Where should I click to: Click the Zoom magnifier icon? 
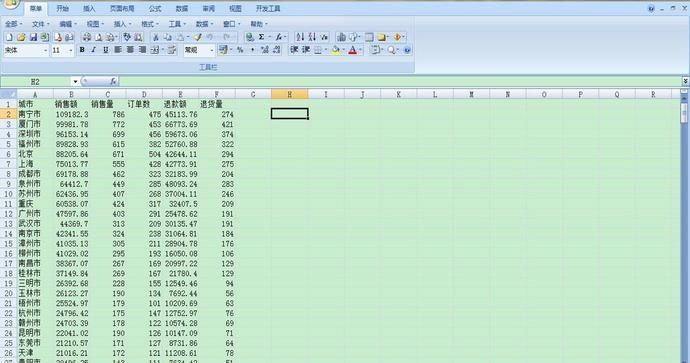click(391, 50)
